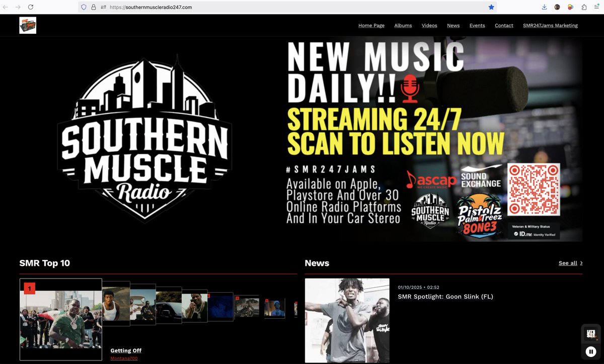
Task: Click the red microphone graphic
Action: pos(410,89)
